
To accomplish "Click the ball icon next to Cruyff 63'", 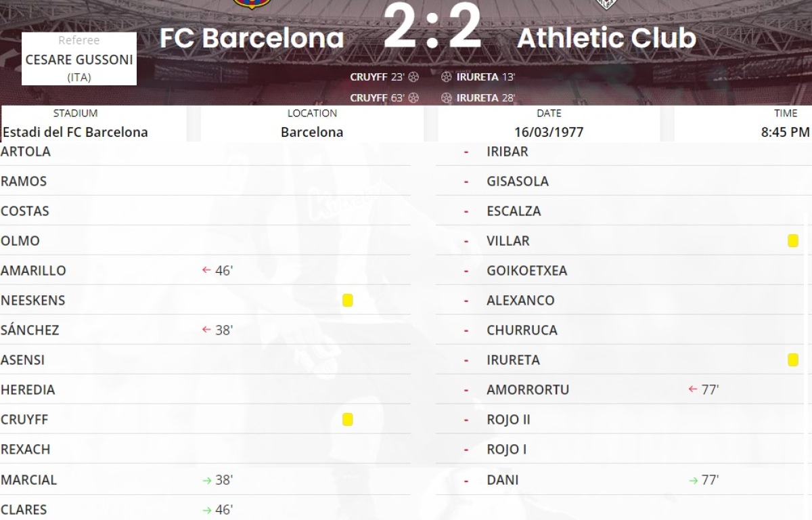I will [x=413, y=97].
